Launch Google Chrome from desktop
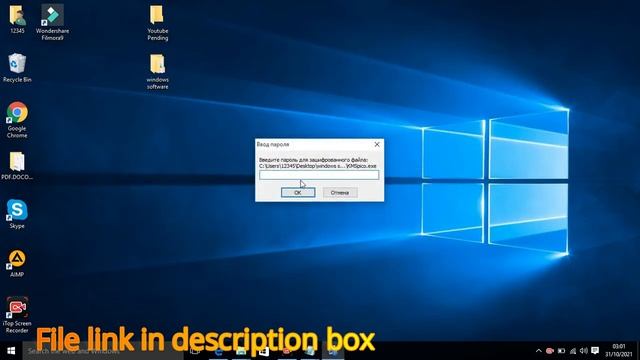 [17, 120]
